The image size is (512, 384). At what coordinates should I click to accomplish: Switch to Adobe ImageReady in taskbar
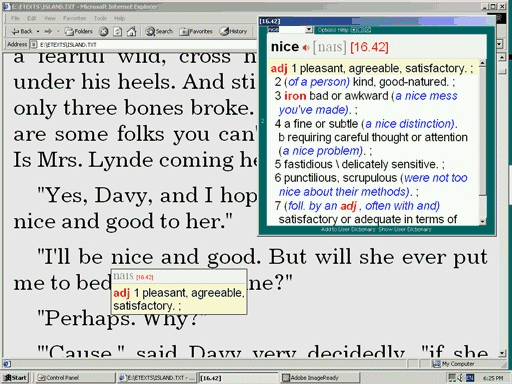pos(320,378)
